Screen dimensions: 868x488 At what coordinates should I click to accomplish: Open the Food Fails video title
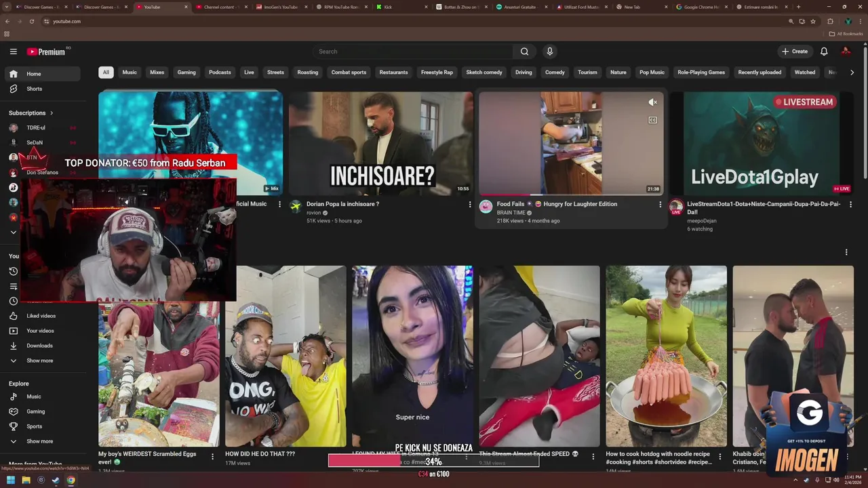point(557,204)
